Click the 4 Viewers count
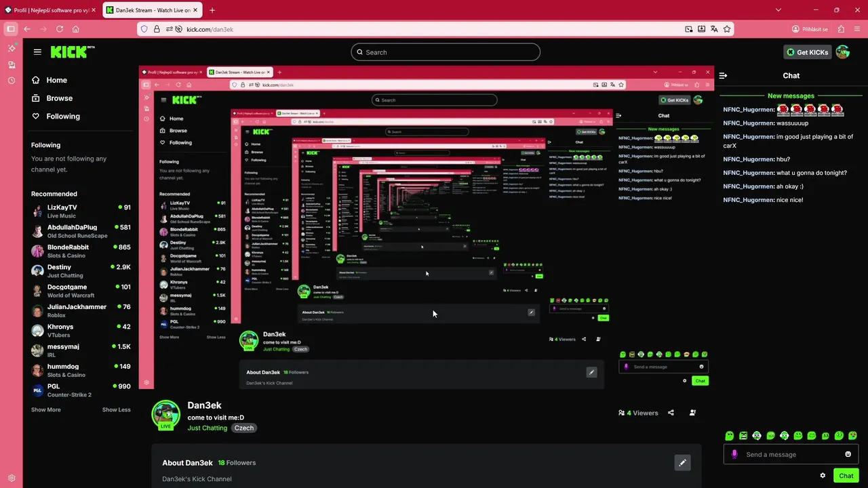868x488 pixels. pos(638,413)
